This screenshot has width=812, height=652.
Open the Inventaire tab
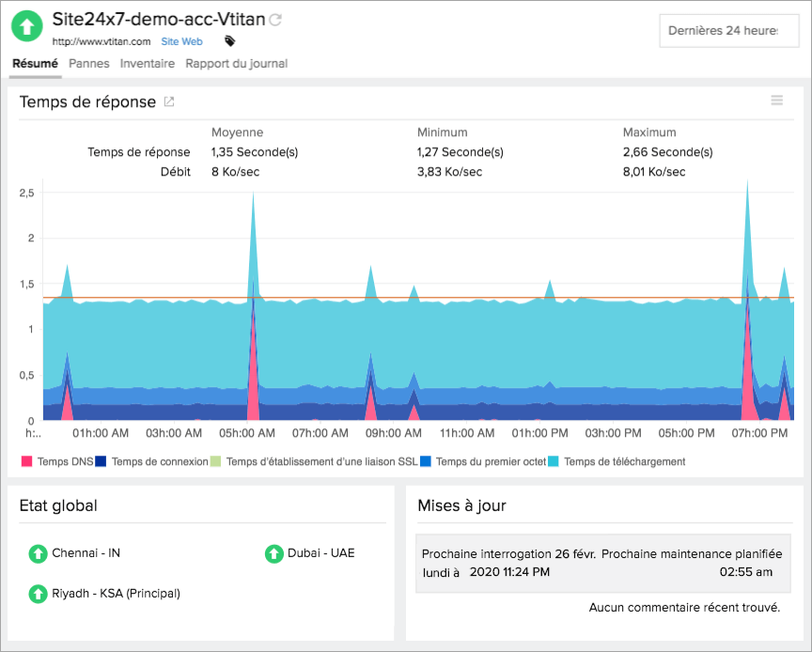coord(148,64)
